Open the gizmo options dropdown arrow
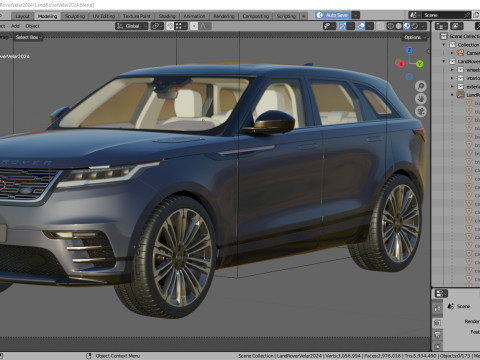This screenshot has width=480, height=360. click(351, 26)
